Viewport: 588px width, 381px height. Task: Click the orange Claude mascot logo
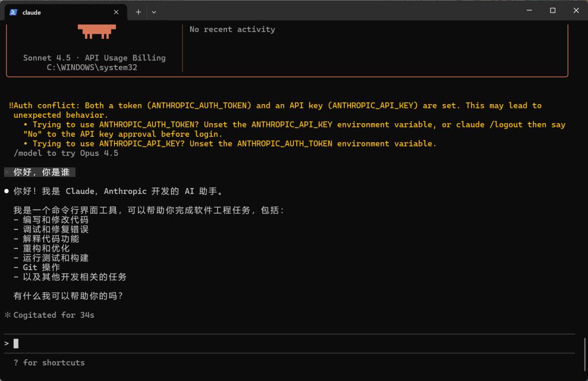[97, 31]
